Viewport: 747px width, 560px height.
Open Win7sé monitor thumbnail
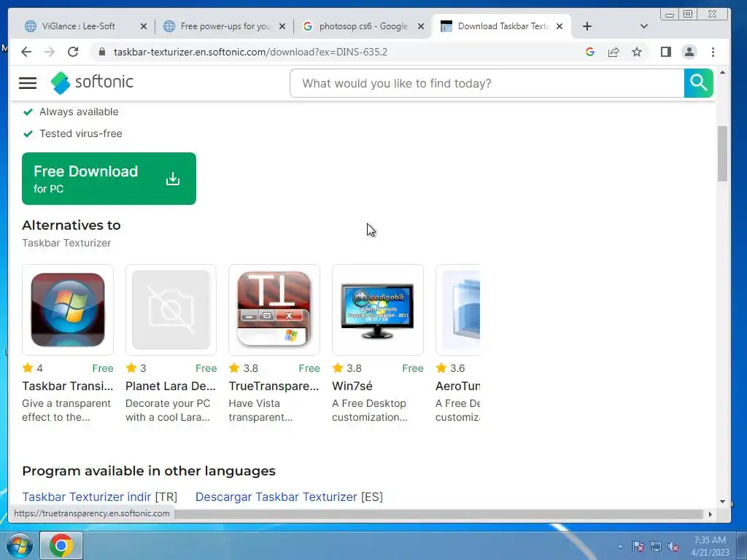378,309
